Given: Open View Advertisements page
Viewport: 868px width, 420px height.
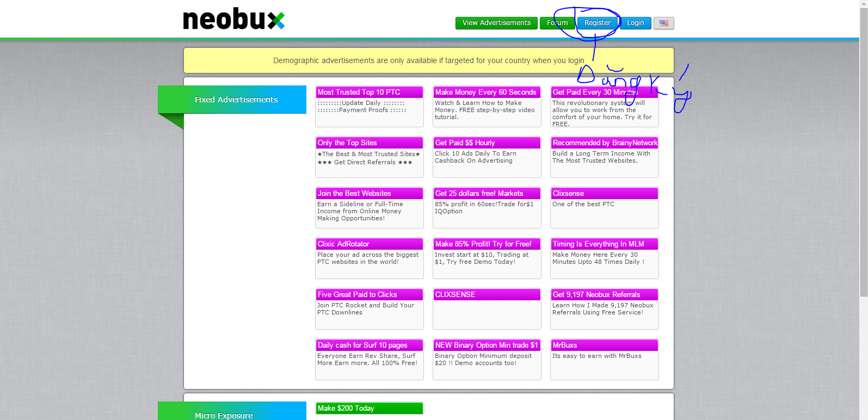Looking at the screenshot, I should (x=496, y=23).
